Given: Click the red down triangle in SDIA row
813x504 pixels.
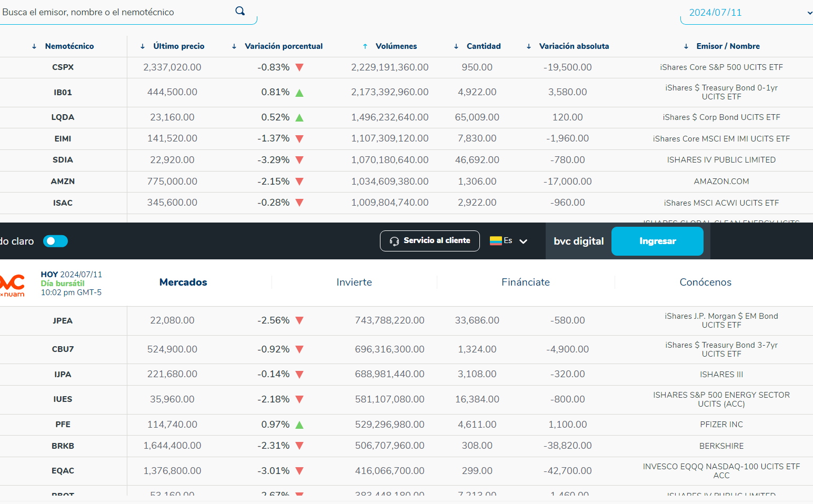Looking at the screenshot, I should pos(299,160).
